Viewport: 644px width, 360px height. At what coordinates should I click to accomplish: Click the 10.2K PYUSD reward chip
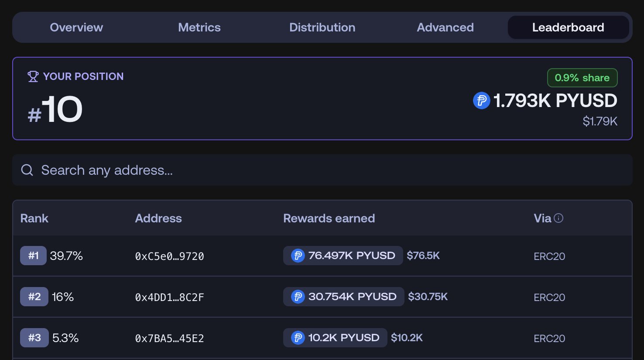coord(335,338)
